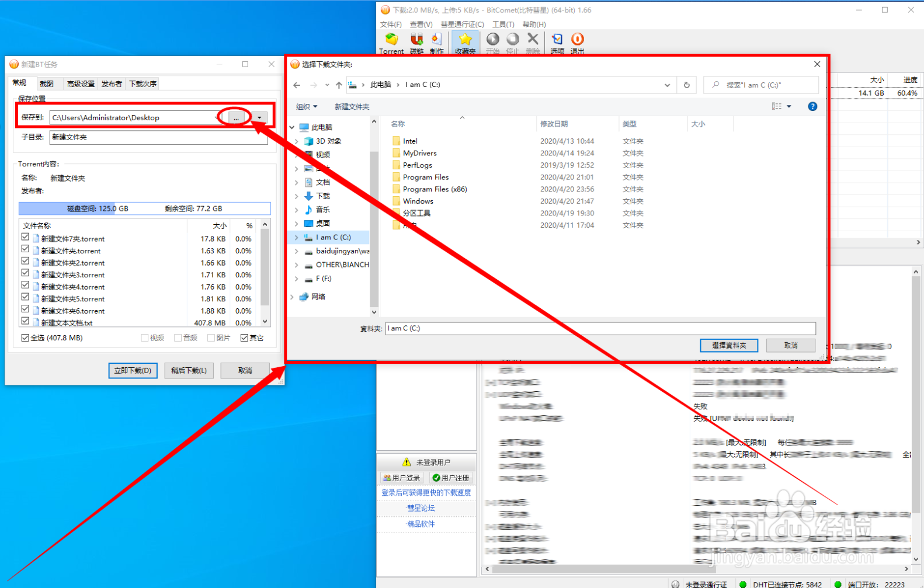The height and width of the screenshot is (588, 924).
Task: Open the favorites star icon in BitComet
Action: coord(465,40)
